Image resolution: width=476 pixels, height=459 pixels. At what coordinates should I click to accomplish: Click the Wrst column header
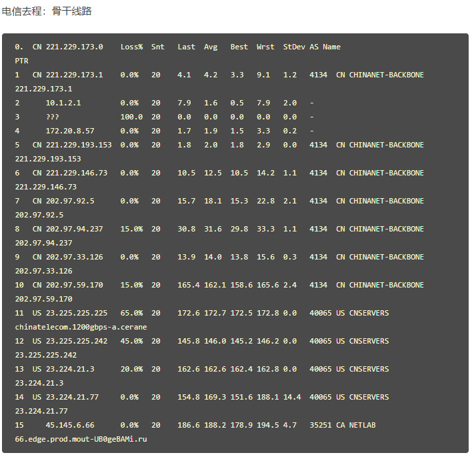click(265, 47)
